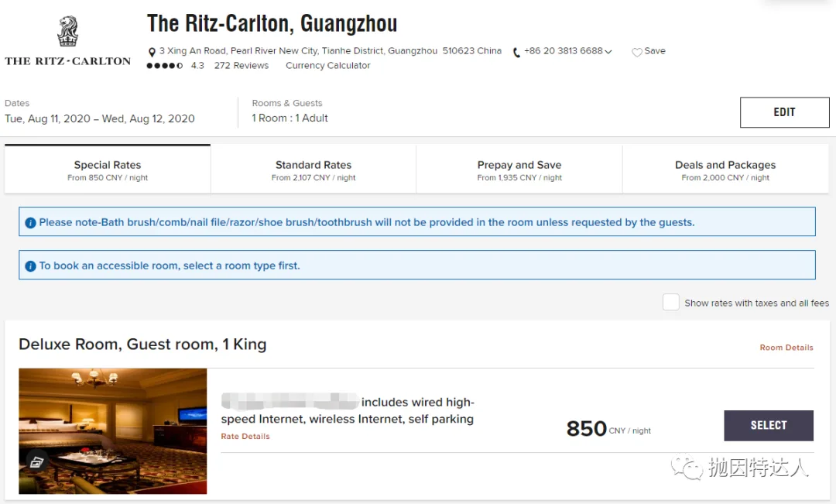Screen dimensions: 836x504
Task: Click the map pin address icon
Action: 152,52
